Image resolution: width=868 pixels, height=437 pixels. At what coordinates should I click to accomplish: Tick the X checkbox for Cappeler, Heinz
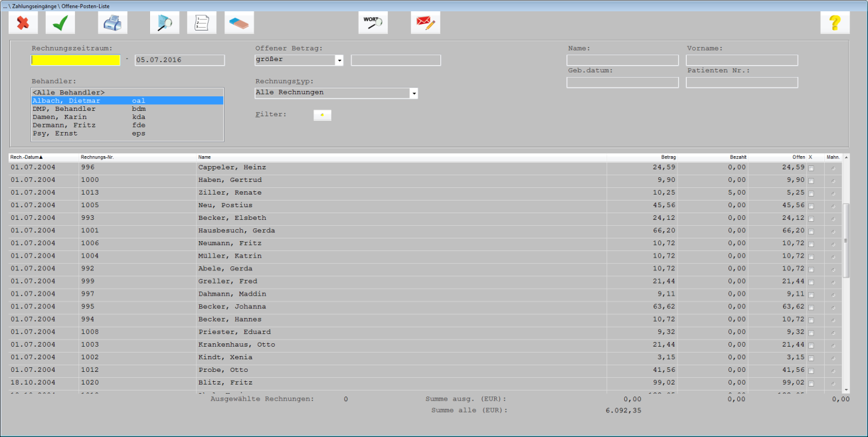810,168
